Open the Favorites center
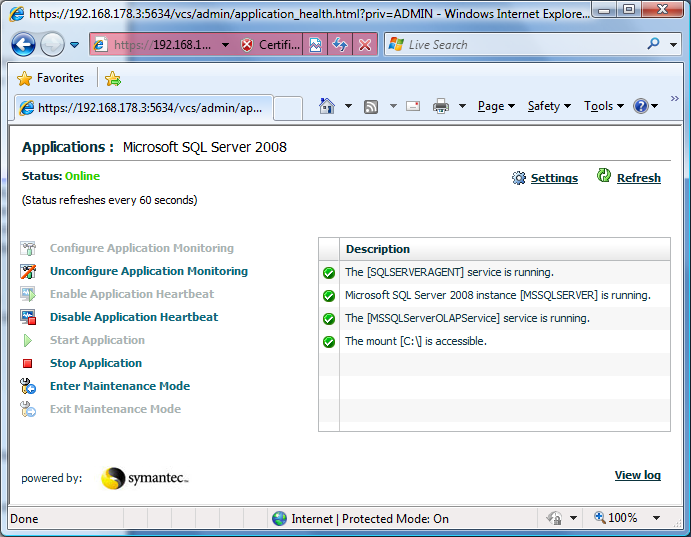Viewport: 691px width, 537px height. [x=51, y=78]
